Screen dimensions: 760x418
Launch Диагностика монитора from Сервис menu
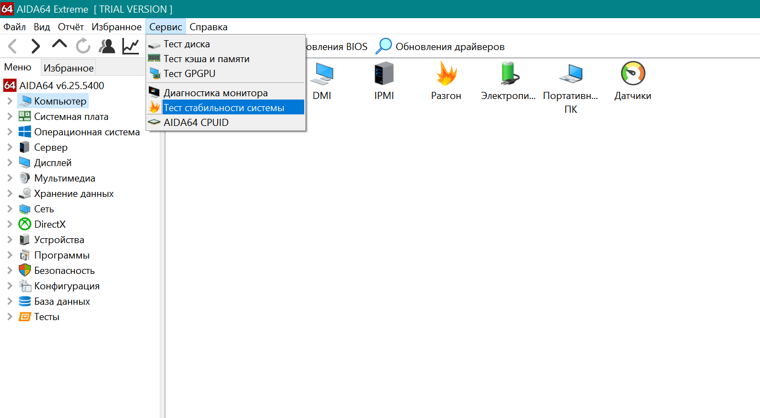tap(226, 93)
